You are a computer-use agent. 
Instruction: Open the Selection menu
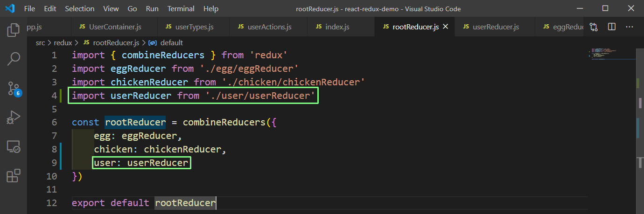pos(79,9)
